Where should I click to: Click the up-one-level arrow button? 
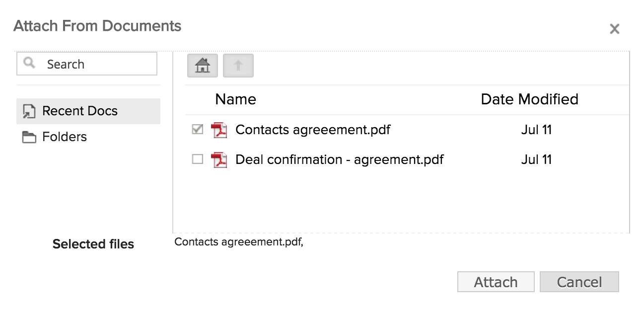click(238, 66)
